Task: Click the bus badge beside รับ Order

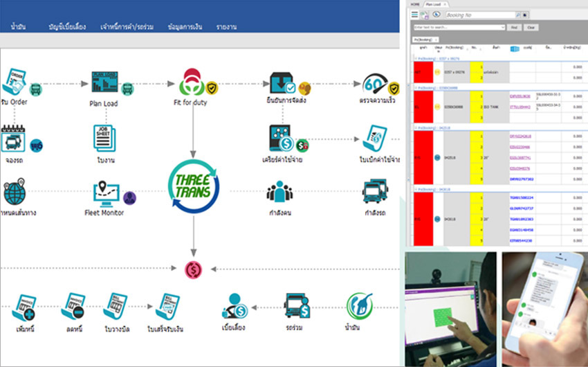Action: pos(35,90)
